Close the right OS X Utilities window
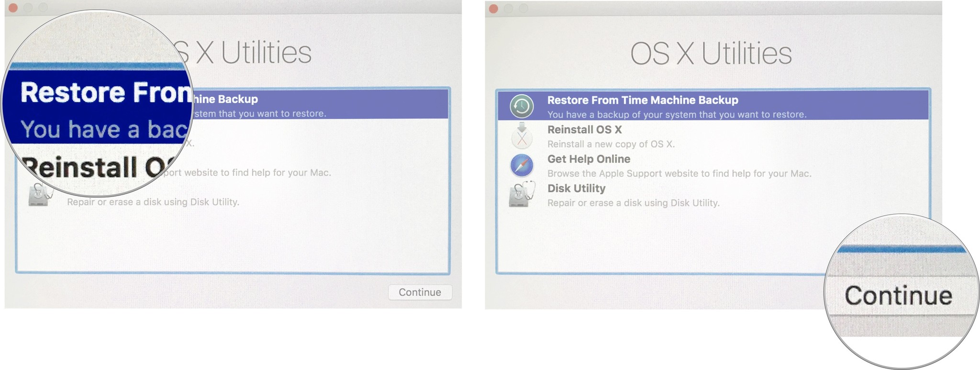980x370 pixels. click(494, 9)
